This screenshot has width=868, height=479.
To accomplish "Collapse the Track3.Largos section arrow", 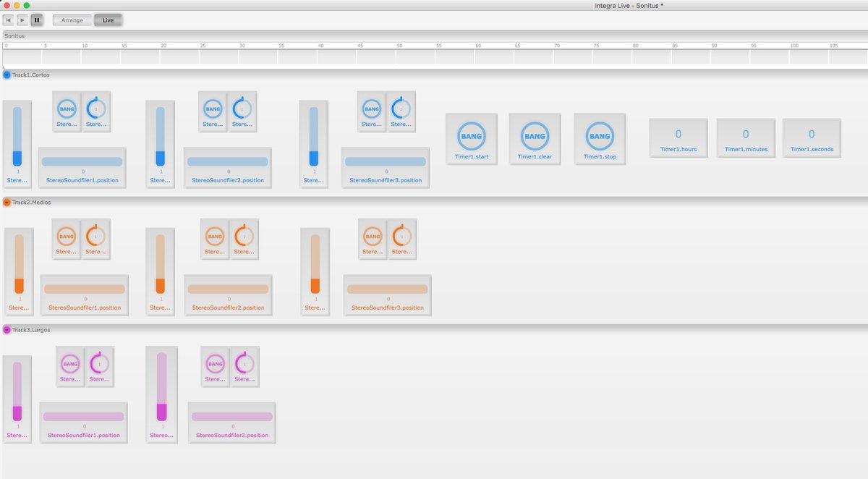I will (7, 329).
